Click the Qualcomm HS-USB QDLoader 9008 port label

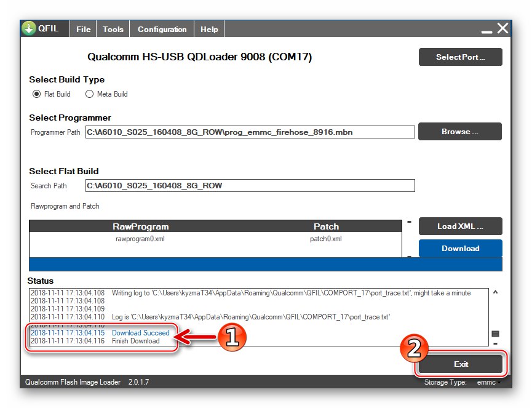click(x=199, y=57)
